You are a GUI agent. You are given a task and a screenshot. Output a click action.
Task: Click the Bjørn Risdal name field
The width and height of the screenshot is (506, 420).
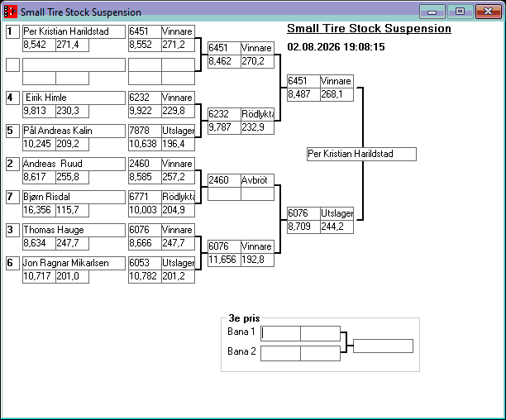(74, 197)
